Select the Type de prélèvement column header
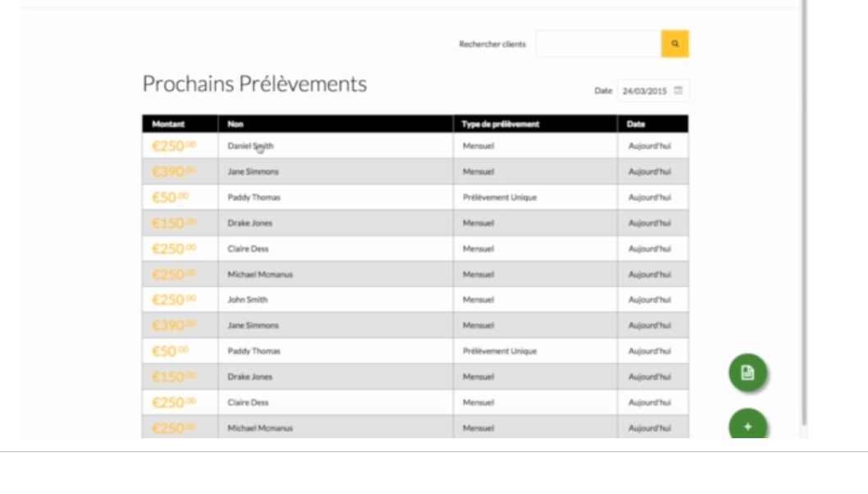 pyautogui.click(x=500, y=124)
